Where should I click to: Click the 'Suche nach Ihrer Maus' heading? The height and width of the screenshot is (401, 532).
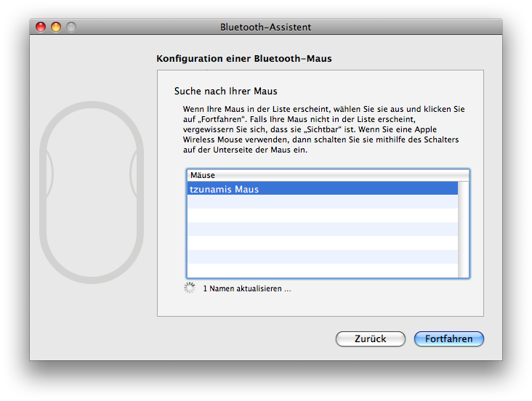(225, 91)
